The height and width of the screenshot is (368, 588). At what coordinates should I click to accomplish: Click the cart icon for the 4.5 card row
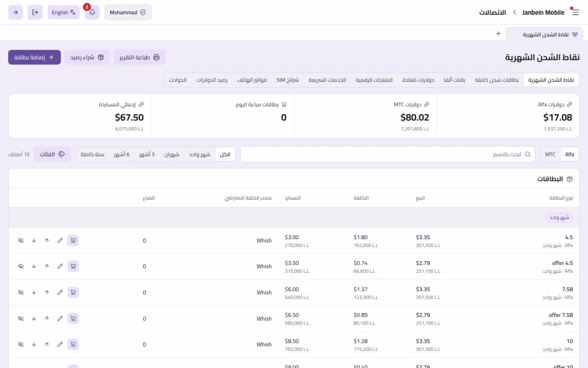coord(73,241)
